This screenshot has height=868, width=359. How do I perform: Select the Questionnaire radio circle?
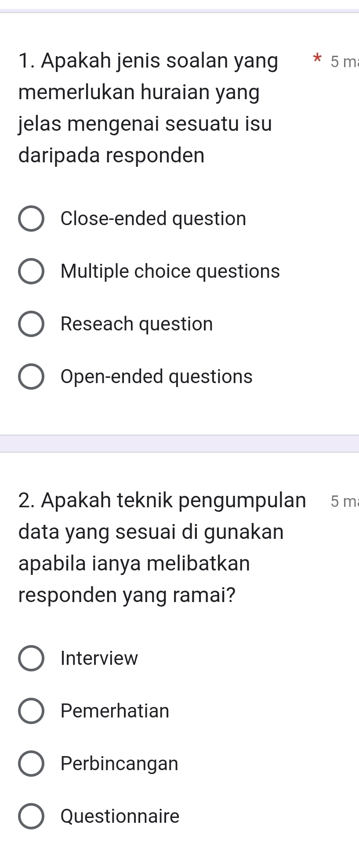pos(31,816)
